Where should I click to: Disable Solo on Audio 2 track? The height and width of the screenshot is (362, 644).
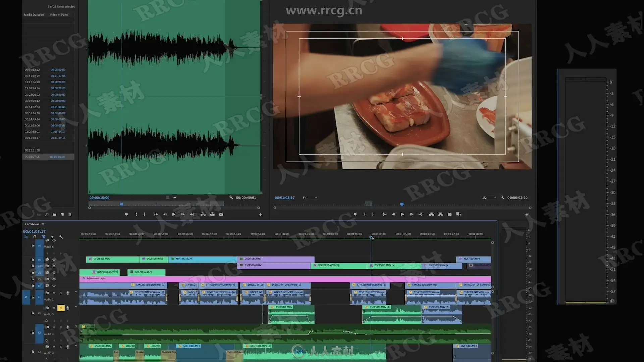pyautogui.click(x=61, y=308)
